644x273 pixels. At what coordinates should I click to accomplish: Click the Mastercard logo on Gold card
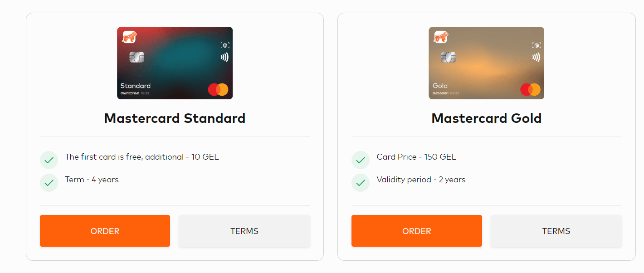[x=530, y=89]
